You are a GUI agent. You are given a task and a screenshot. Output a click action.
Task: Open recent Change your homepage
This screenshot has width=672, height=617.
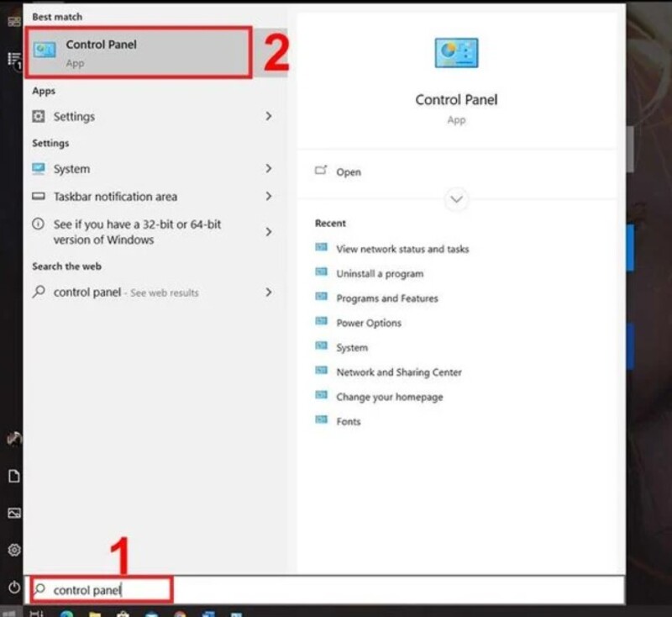click(x=390, y=397)
